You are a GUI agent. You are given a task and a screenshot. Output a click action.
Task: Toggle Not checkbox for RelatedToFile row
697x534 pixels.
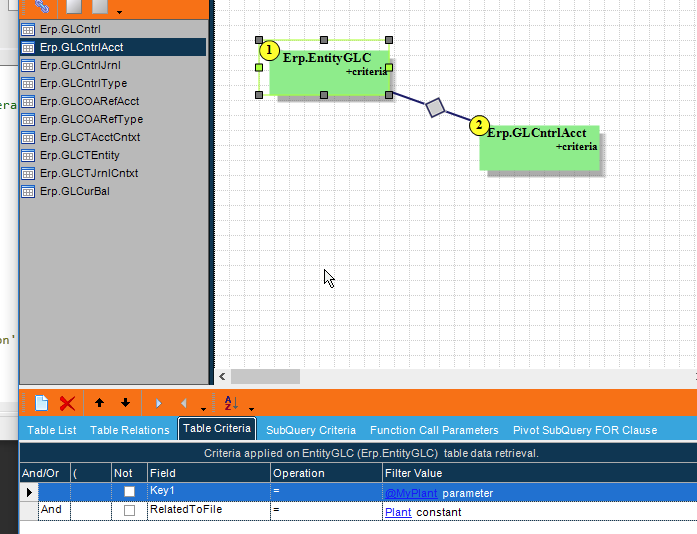[129, 510]
